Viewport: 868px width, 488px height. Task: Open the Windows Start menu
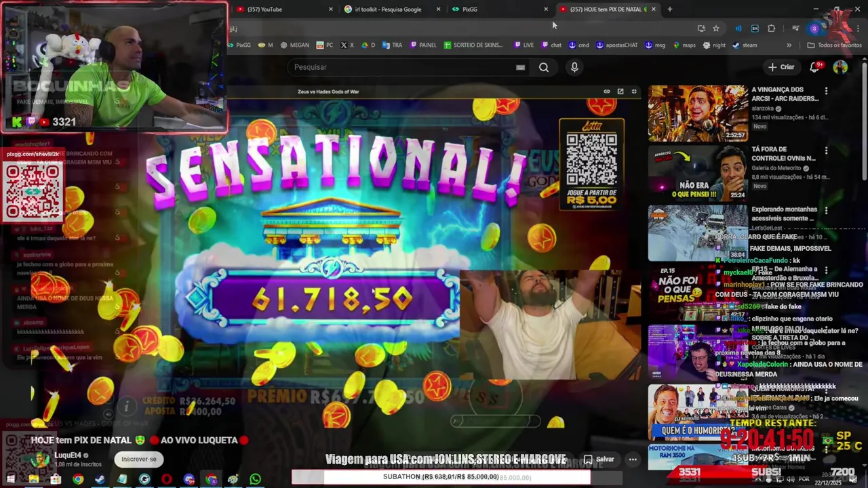[12, 479]
